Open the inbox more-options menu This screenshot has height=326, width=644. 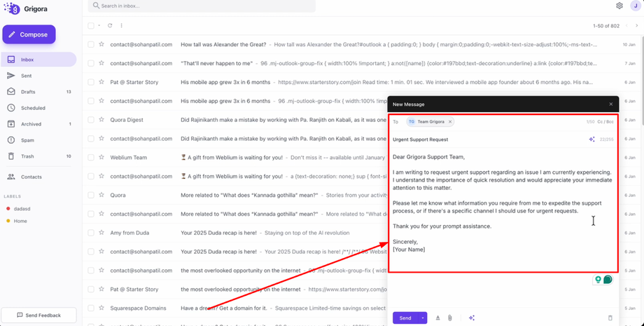(122, 25)
